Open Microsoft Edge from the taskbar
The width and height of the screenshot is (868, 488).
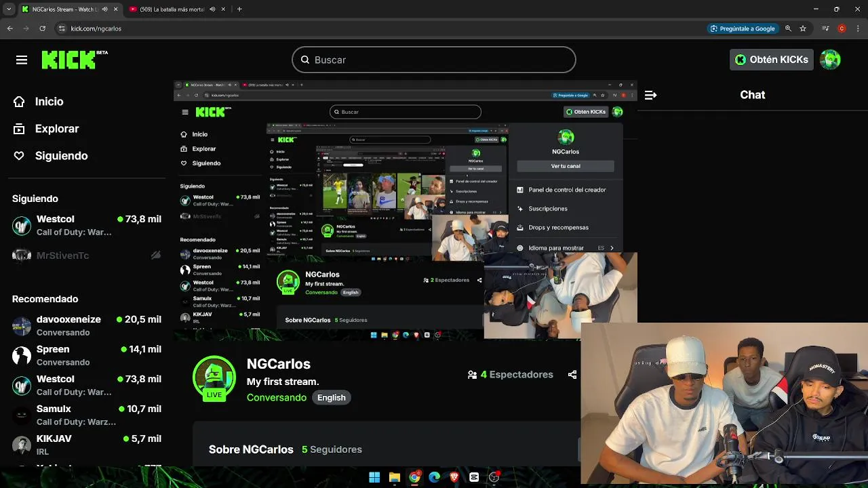(x=434, y=477)
